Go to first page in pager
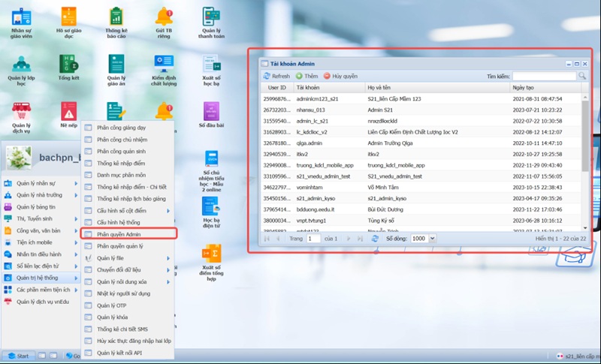 click(267, 239)
